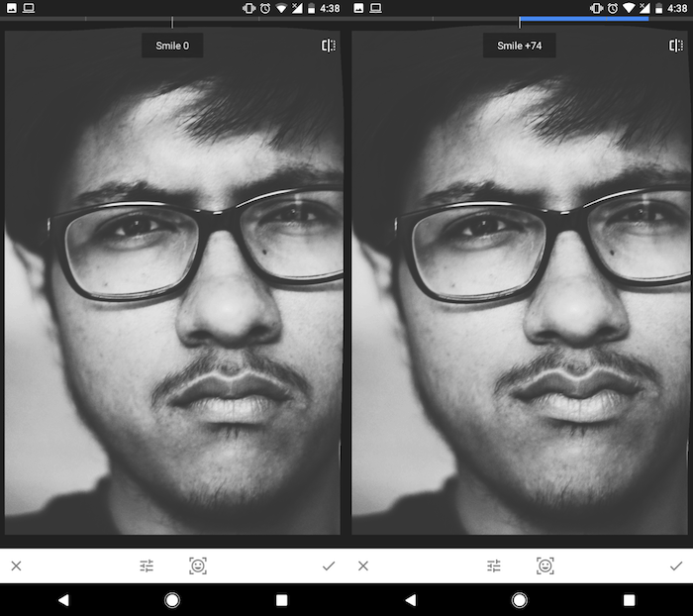Screen dimensions: 693x616
Task: Tap the 4:38 clock in right status bar
Action: tap(677, 8)
